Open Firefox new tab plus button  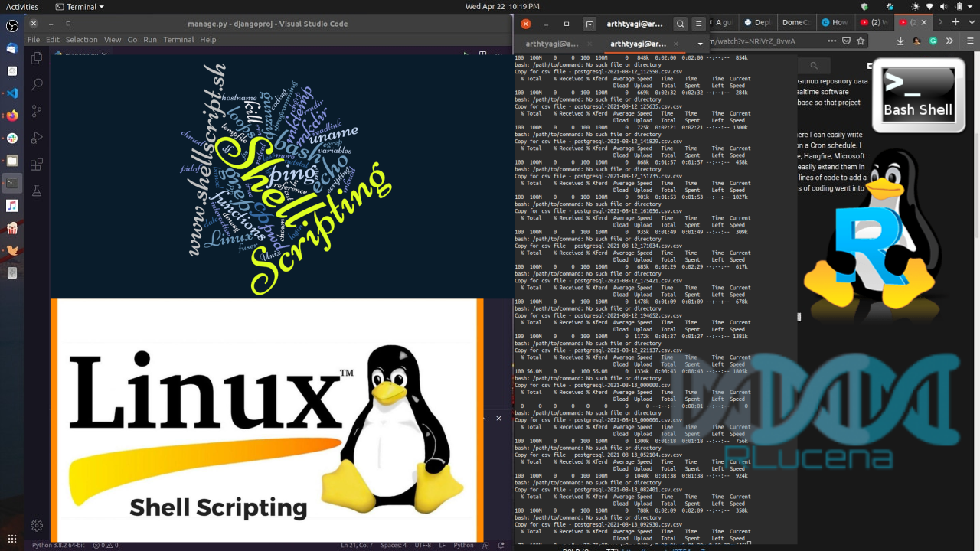(x=955, y=22)
